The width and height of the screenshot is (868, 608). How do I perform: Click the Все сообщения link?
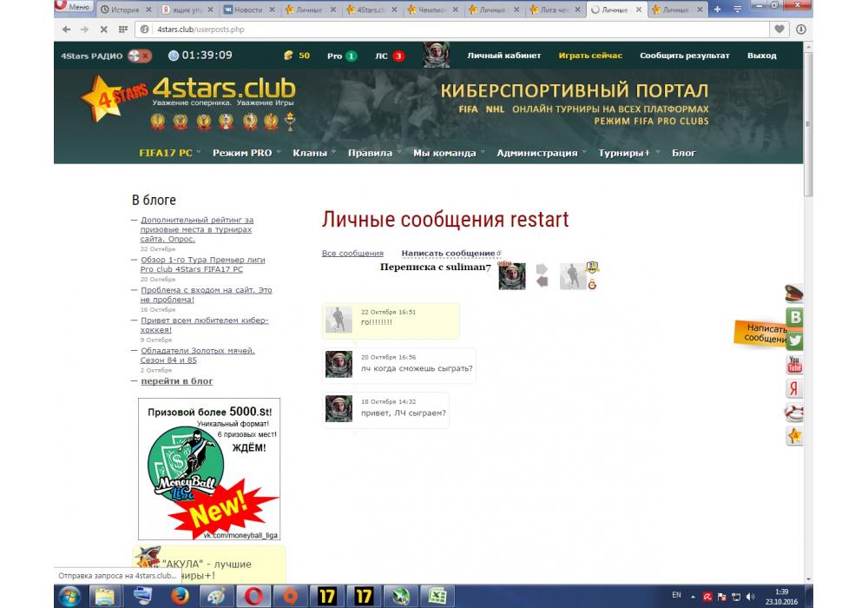point(352,254)
